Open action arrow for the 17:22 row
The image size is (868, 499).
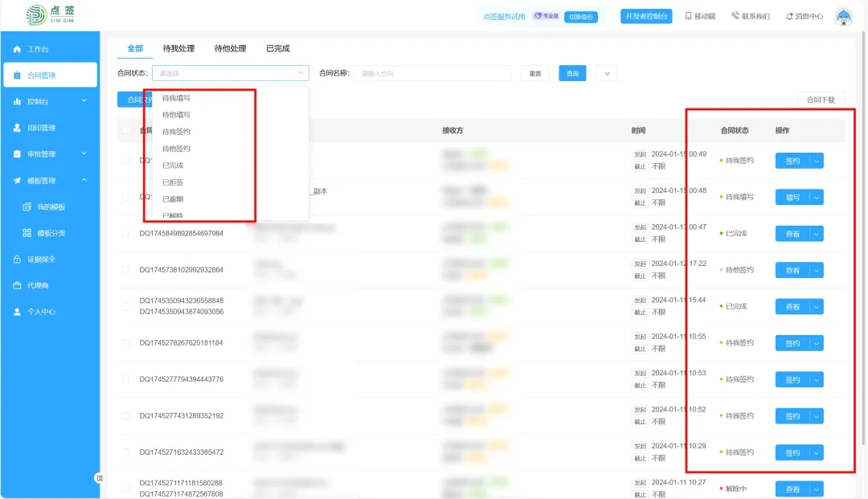click(817, 271)
